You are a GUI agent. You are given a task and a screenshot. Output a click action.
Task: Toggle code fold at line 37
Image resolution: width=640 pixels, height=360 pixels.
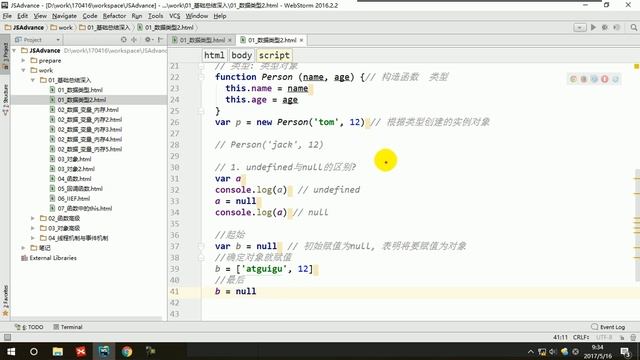point(202,246)
